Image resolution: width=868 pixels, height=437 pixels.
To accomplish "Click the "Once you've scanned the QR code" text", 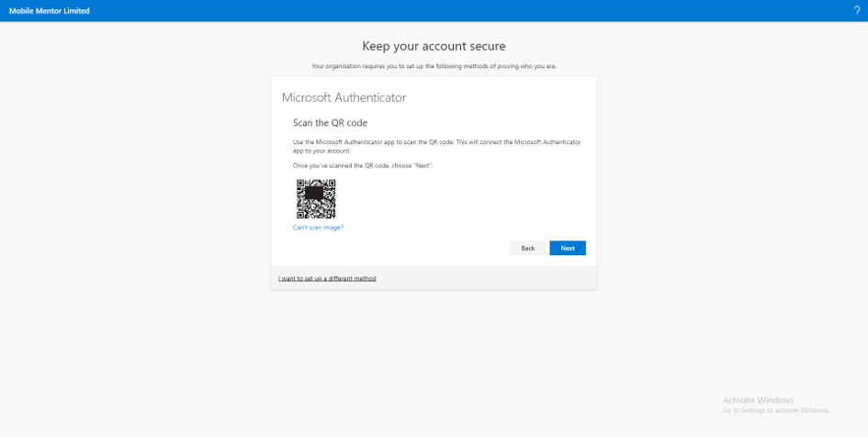I will 363,166.
